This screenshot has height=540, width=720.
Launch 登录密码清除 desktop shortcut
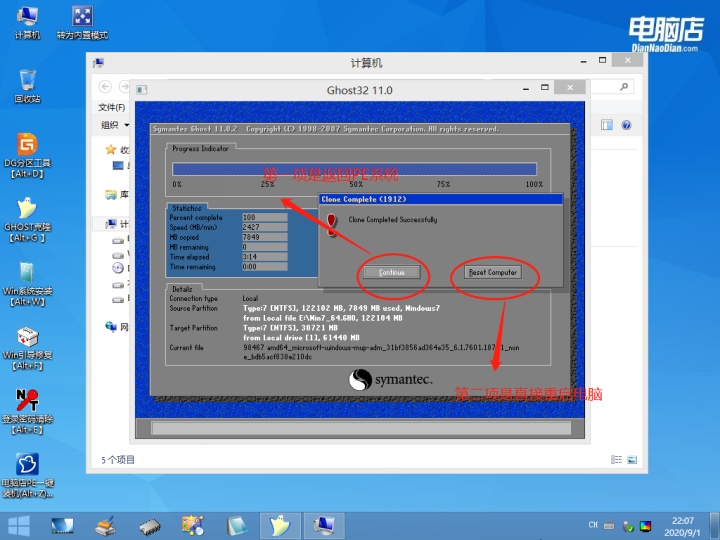pyautogui.click(x=27, y=412)
